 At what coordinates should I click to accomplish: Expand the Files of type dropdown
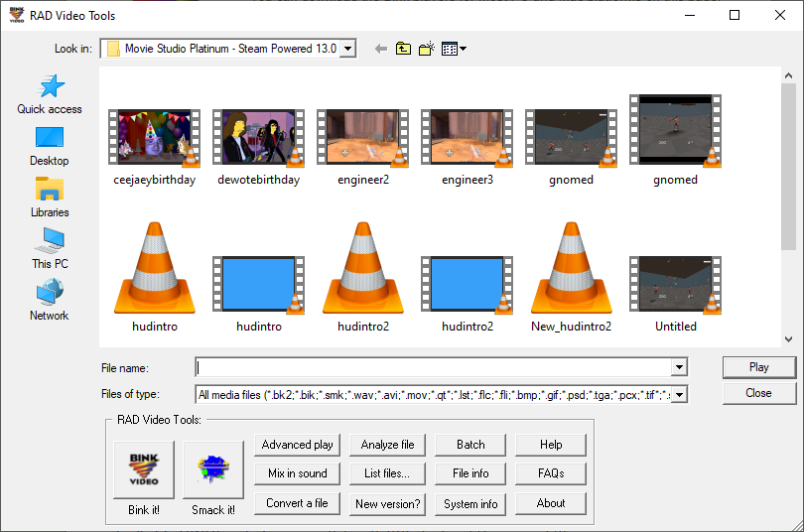point(679,395)
